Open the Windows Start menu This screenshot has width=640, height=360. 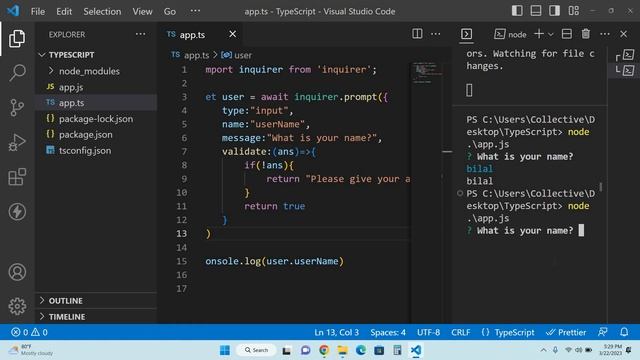(x=224, y=350)
